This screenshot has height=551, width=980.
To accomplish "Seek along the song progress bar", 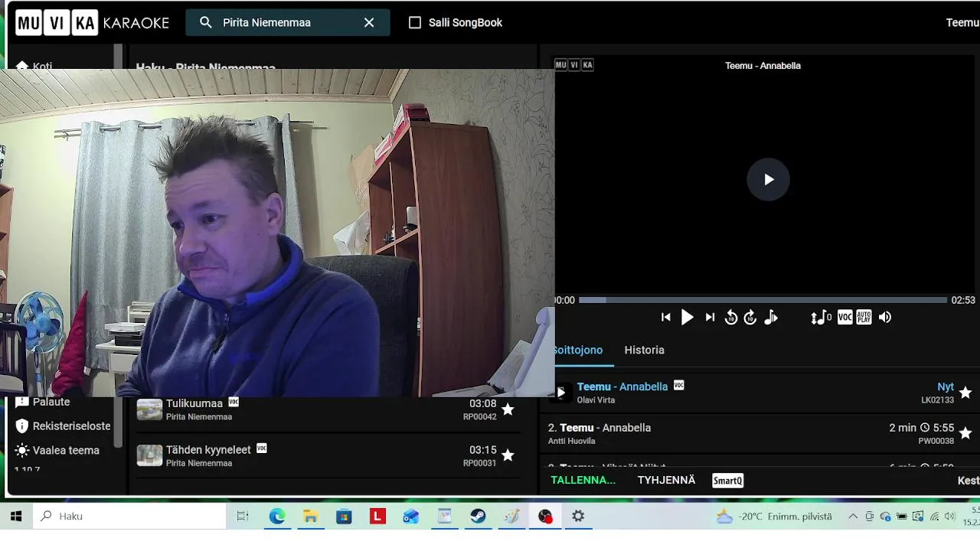I will (763, 300).
